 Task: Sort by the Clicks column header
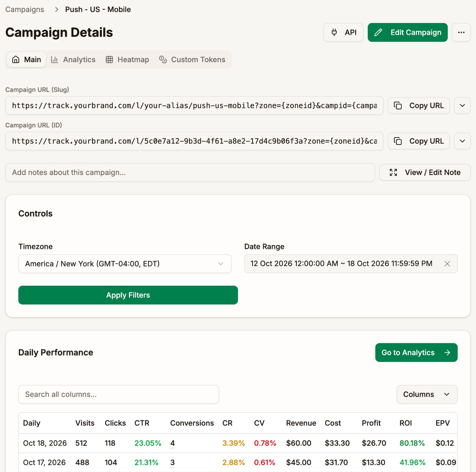click(115, 423)
